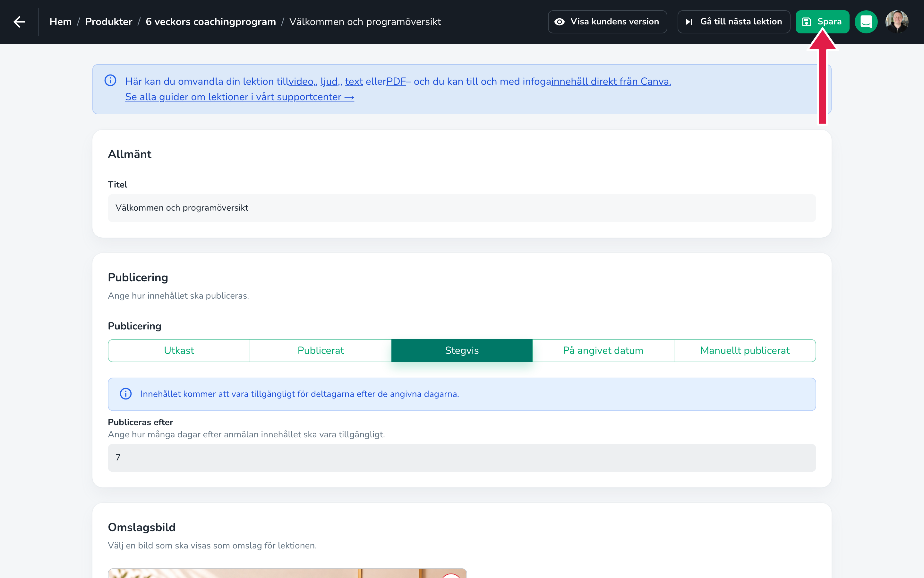Click Gå till nästa lektion button

point(734,22)
